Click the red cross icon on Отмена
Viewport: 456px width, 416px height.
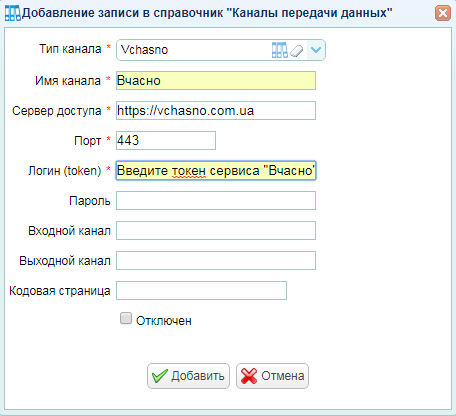click(x=249, y=376)
